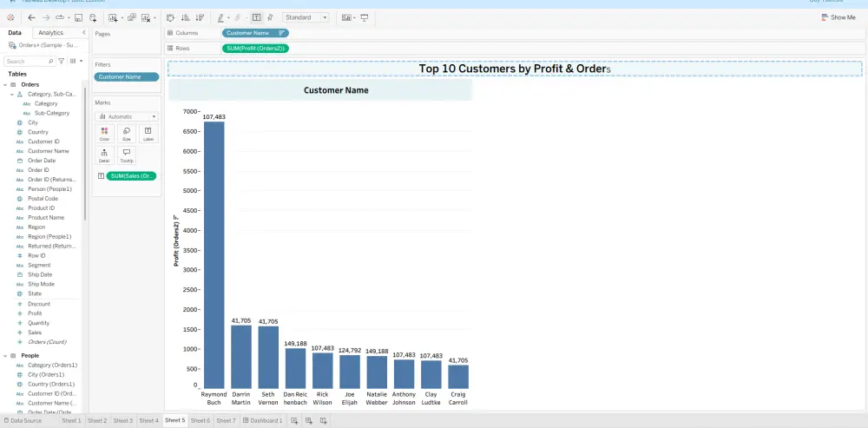Screen dimensions: 868x428
Task: Switch to Sheet 6 tab
Action: pos(201,421)
